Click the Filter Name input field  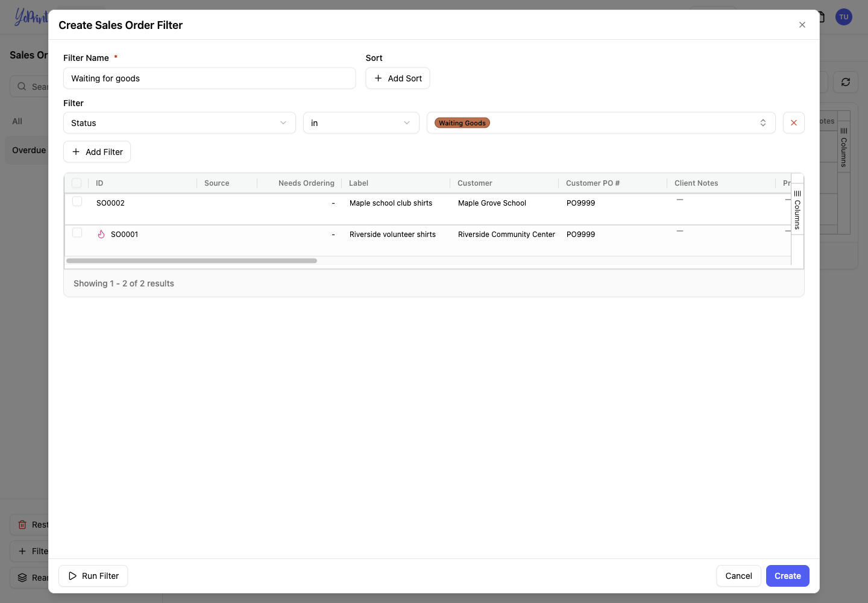209,78
